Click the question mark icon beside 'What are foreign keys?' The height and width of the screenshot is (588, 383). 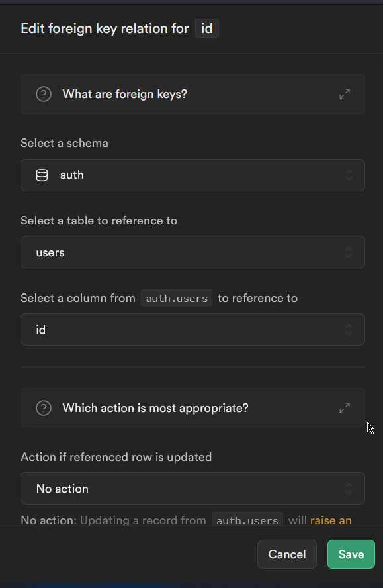tap(44, 94)
